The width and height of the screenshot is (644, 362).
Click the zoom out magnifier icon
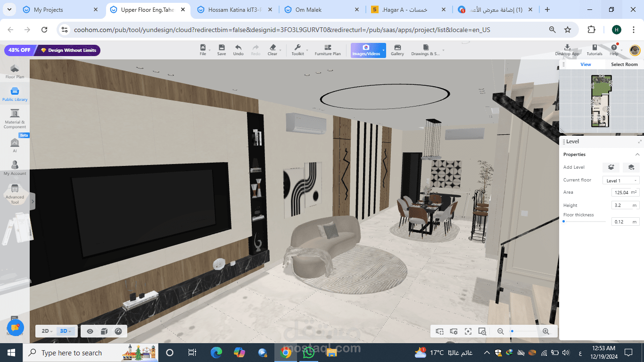pyautogui.click(x=501, y=331)
